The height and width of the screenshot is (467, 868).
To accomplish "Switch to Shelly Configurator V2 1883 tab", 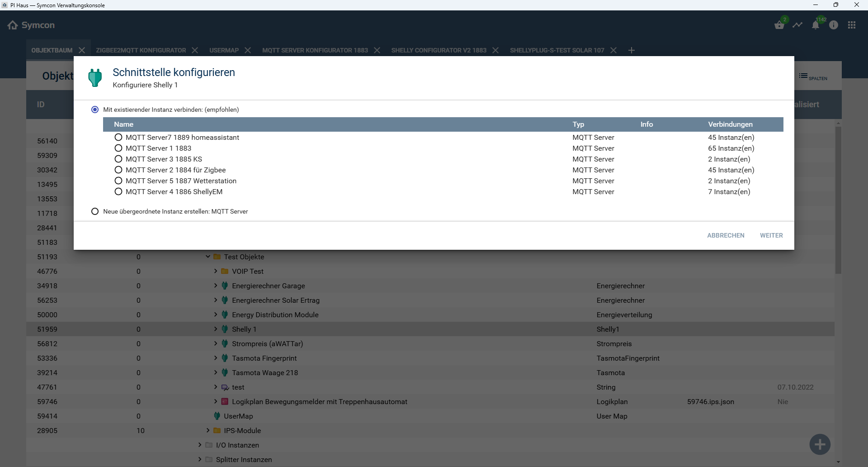I will tap(439, 50).
